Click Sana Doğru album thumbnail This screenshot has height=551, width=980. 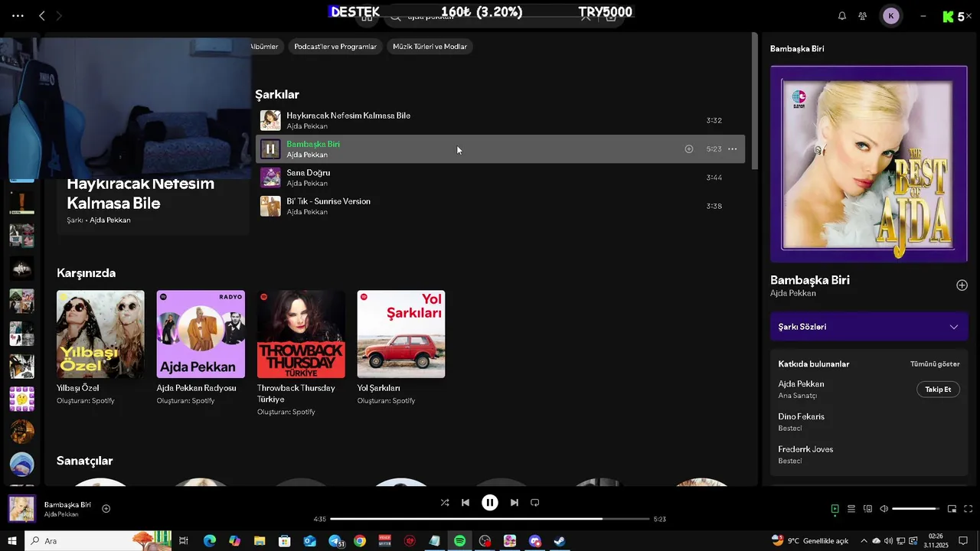tap(270, 178)
